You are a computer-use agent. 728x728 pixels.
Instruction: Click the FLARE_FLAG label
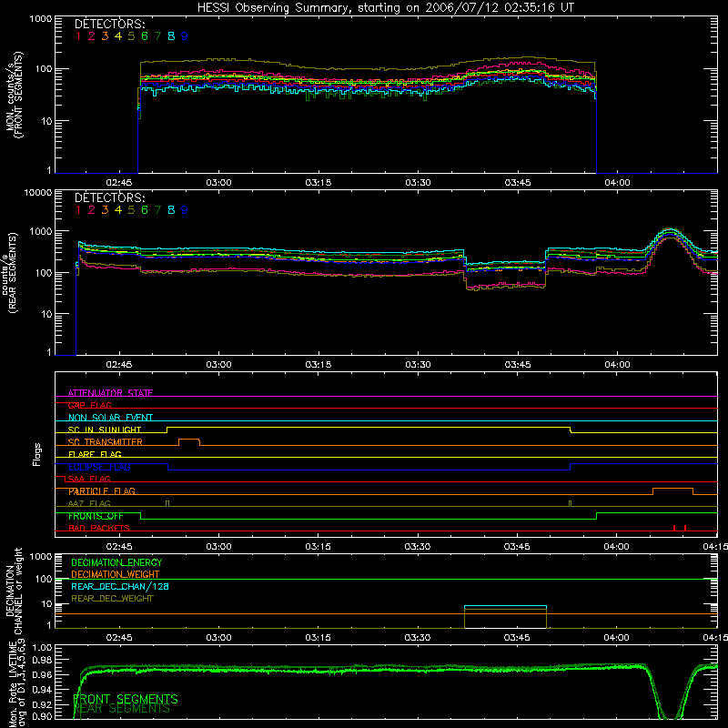point(95,454)
